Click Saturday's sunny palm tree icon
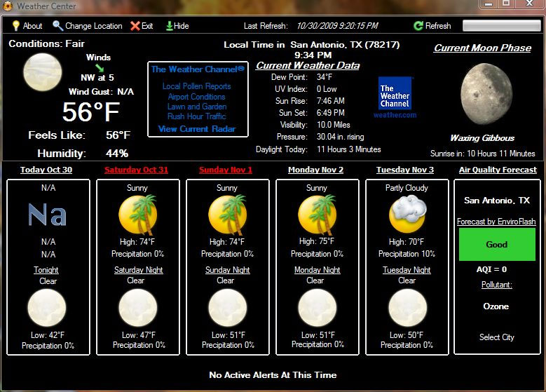546x392 pixels. click(x=136, y=215)
